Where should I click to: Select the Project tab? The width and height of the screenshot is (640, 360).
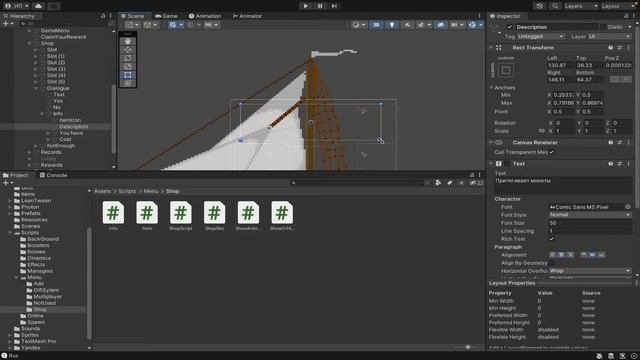tap(16, 175)
